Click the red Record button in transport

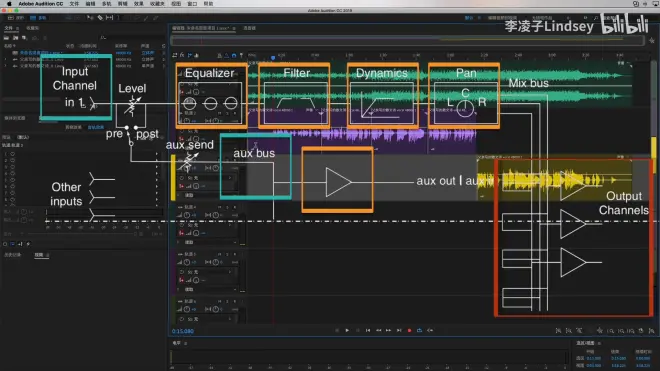(x=409, y=331)
